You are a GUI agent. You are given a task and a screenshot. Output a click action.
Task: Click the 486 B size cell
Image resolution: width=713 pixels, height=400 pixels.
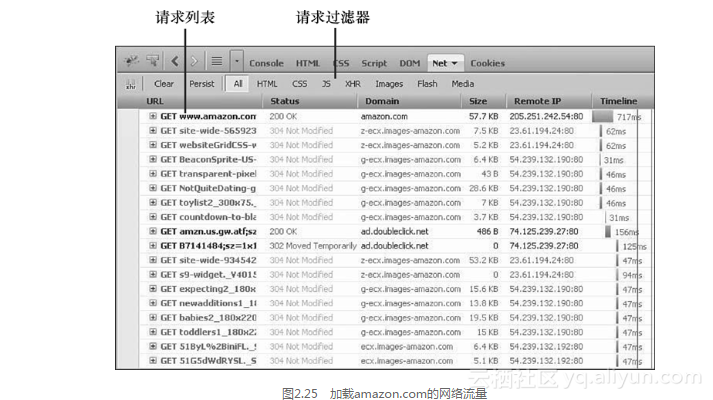[x=487, y=231]
